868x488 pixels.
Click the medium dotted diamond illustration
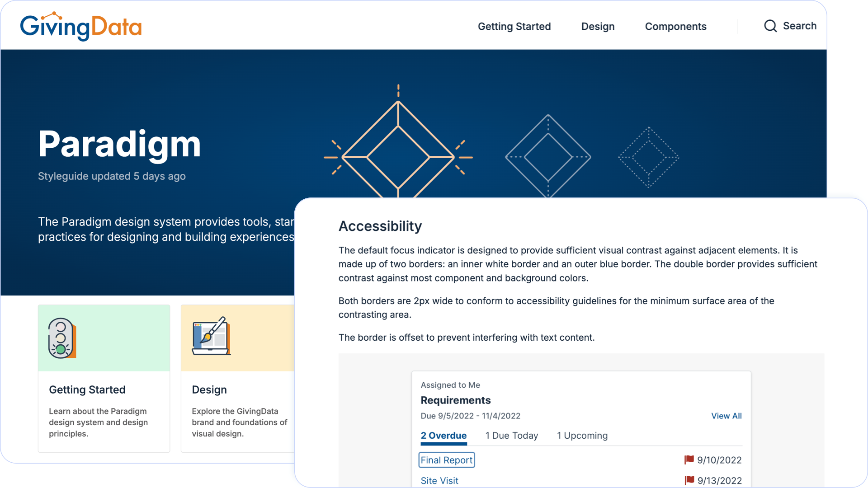[548, 156]
